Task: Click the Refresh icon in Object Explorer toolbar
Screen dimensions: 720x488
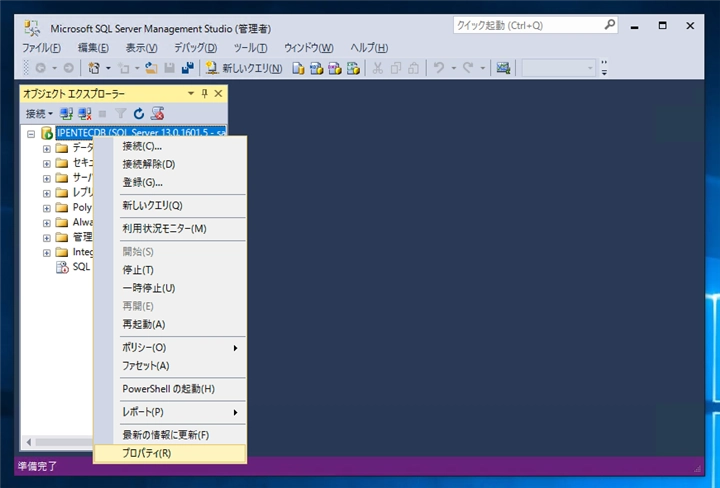Action: 139,113
